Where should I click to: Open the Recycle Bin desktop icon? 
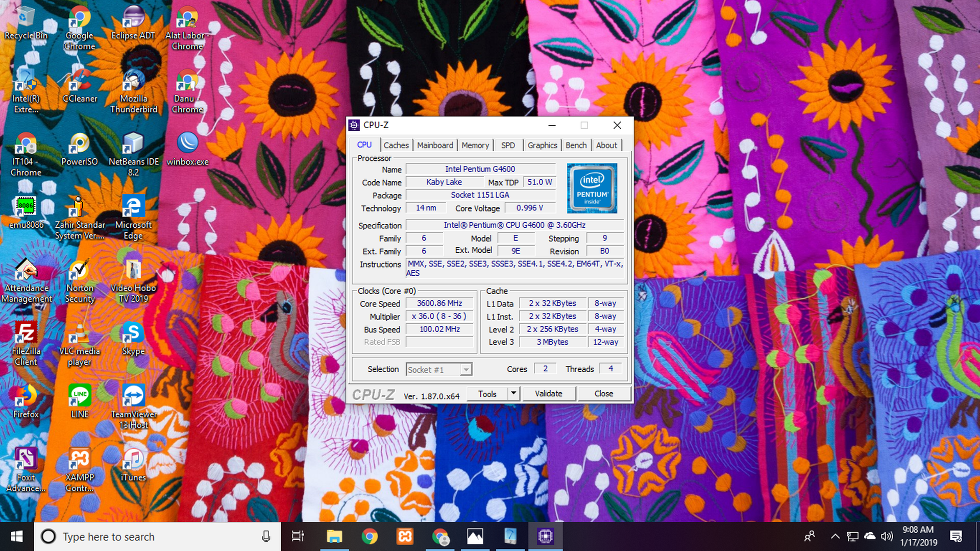[x=26, y=23]
